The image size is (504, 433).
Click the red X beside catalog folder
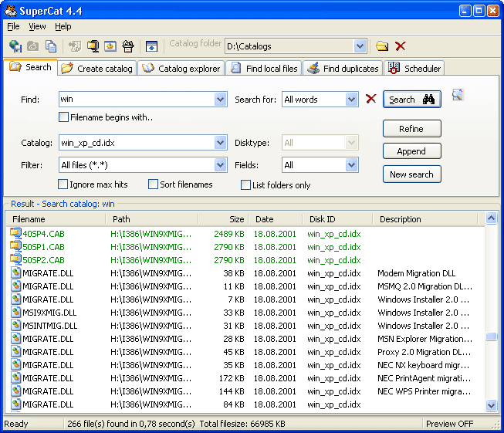tap(400, 46)
